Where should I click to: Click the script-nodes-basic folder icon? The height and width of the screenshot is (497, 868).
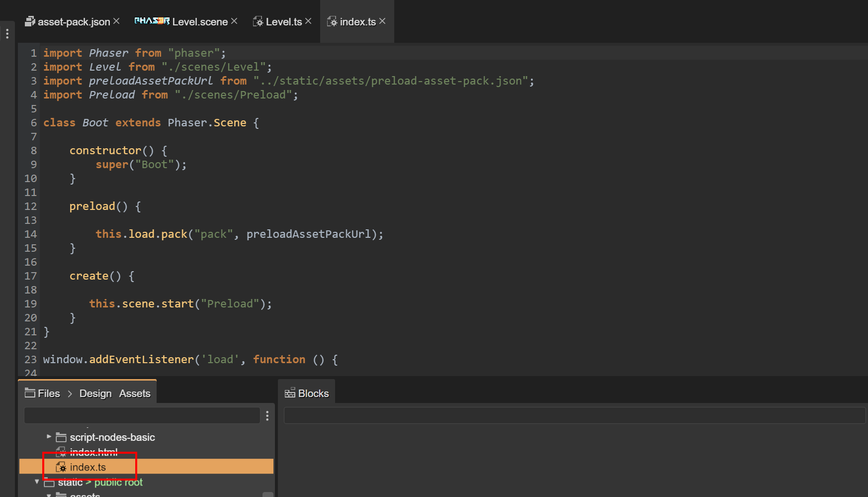click(x=61, y=437)
